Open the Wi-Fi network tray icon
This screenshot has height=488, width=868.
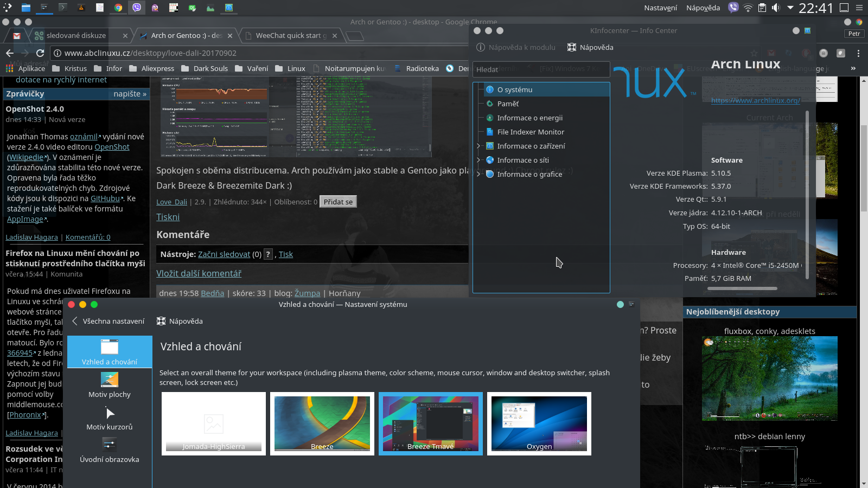click(748, 8)
